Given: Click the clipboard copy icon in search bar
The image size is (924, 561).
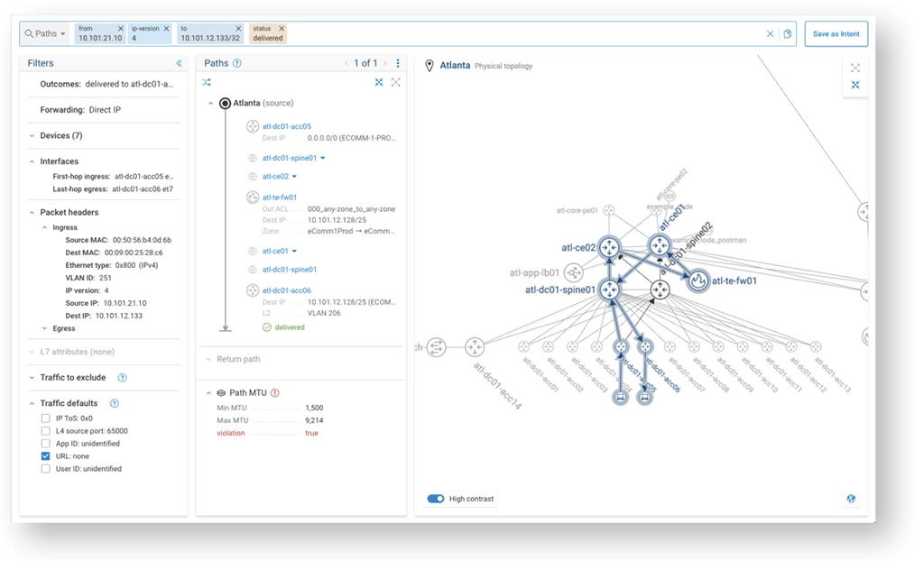Looking at the screenshot, I should [788, 34].
